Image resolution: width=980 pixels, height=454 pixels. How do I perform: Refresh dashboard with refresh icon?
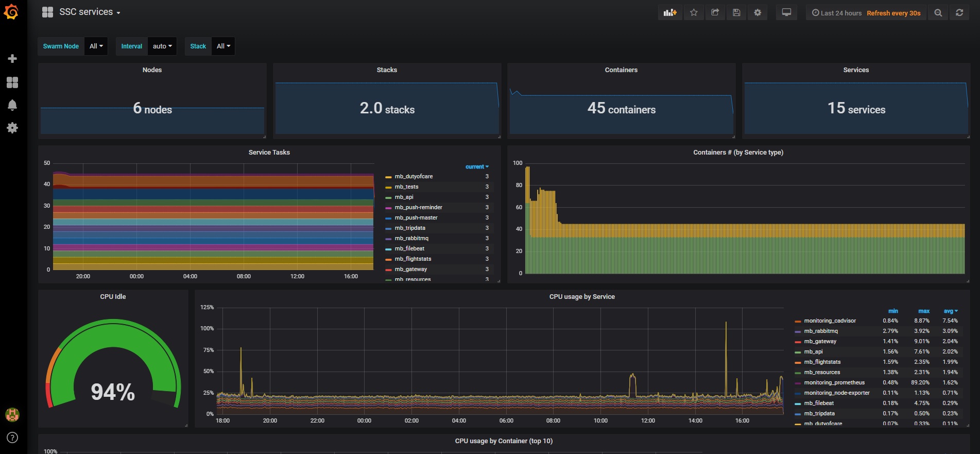[959, 13]
